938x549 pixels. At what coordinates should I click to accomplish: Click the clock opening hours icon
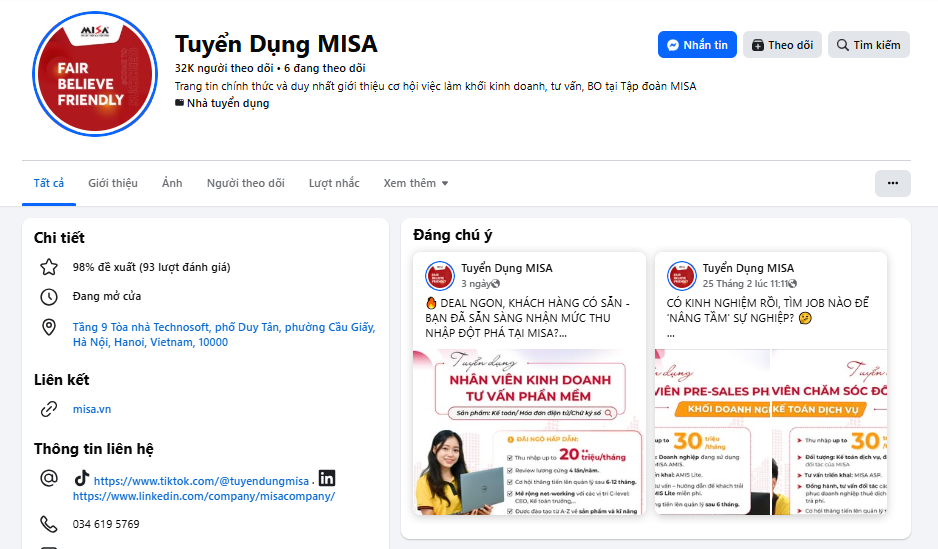point(49,297)
